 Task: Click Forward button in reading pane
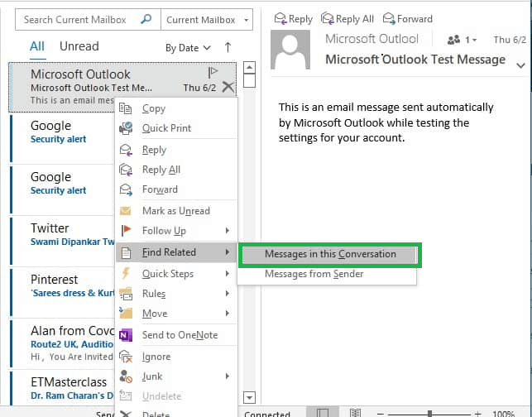(x=408, y=19)
